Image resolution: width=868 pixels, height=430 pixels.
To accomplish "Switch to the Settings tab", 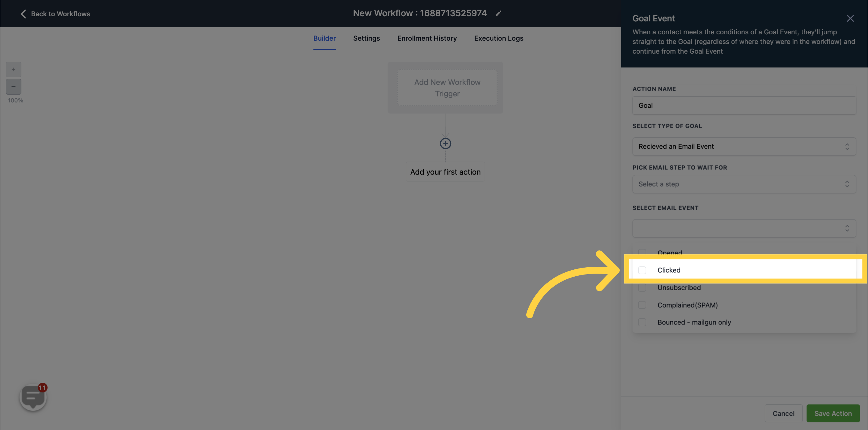I will click(x=366, y=38).
